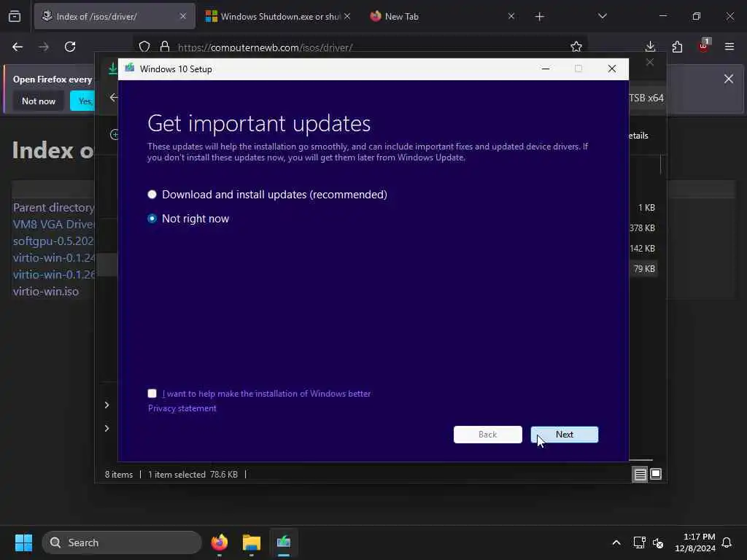Open a new Firefox tab
The width and height of the screenshot is (747, 560).
coord(539,17)
